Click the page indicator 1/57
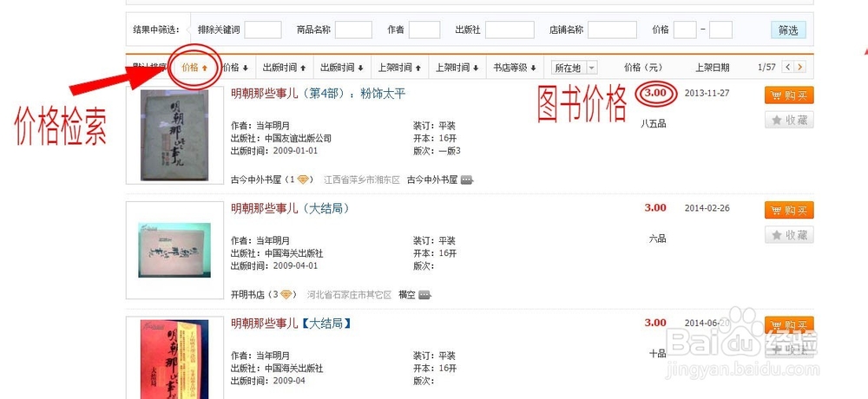 [766, 68]
